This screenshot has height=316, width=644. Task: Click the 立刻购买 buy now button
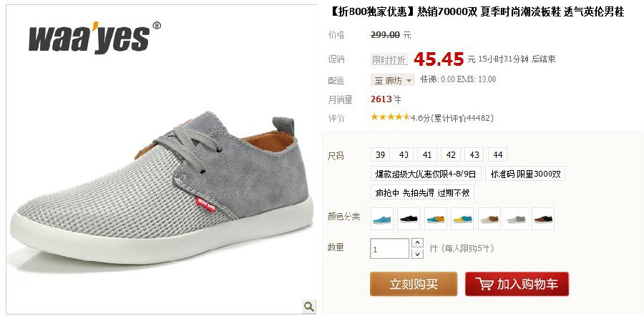pos(414,284)
